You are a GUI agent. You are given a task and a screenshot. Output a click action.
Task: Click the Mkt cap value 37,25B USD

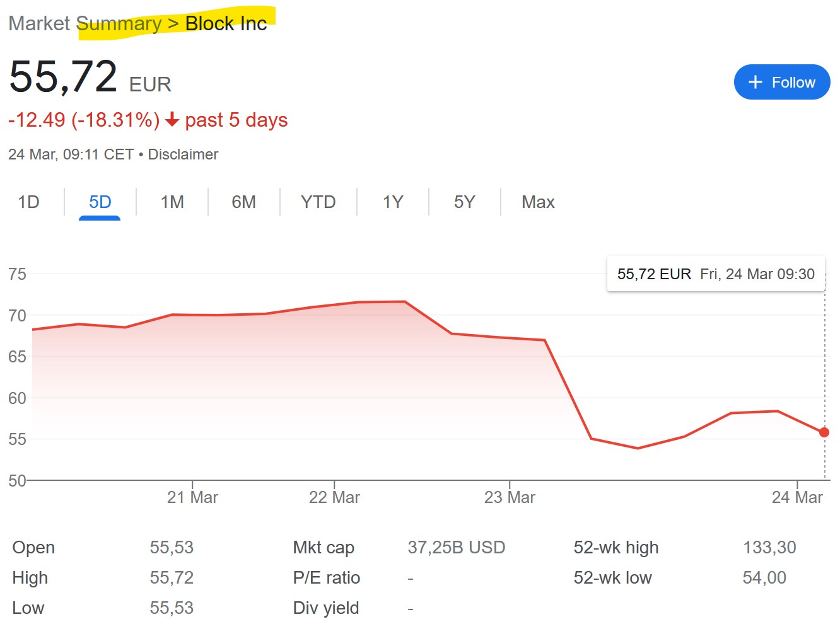coord(457,547)
